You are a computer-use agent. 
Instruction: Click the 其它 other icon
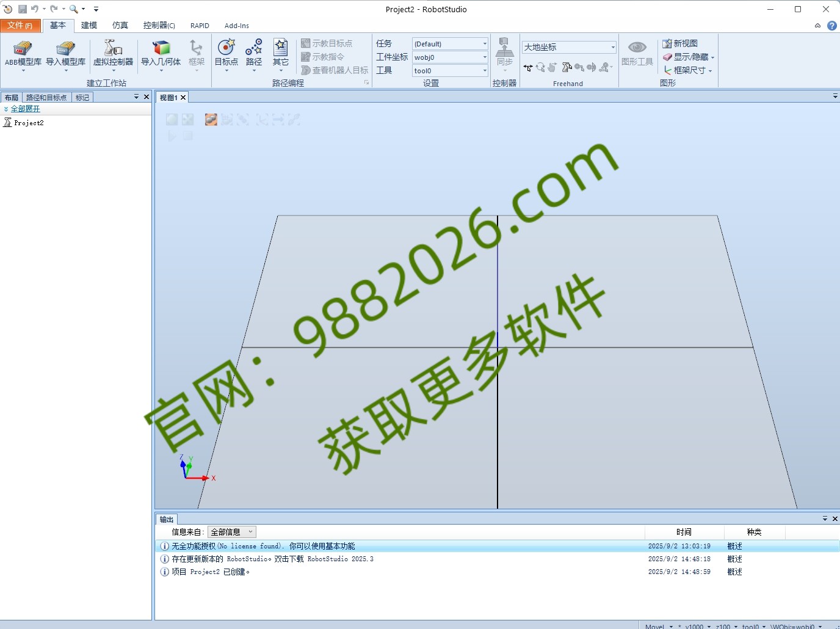tap(281, 48)
